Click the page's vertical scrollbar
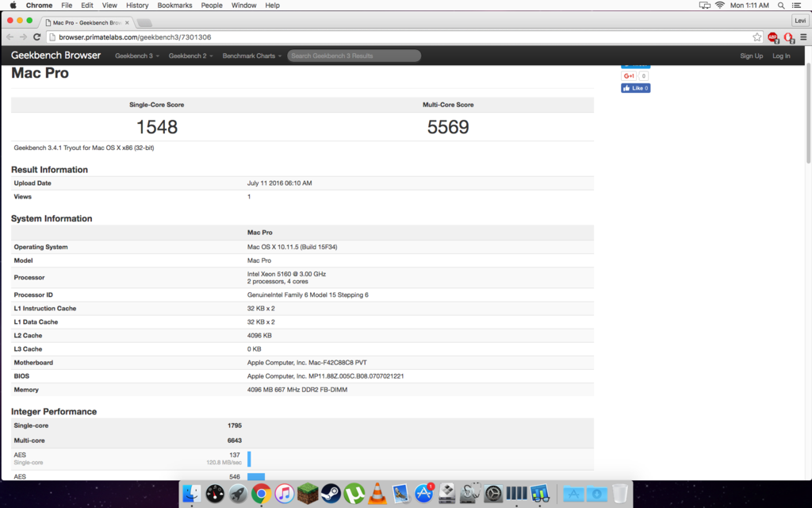812x508 pixels. (809, 113)
